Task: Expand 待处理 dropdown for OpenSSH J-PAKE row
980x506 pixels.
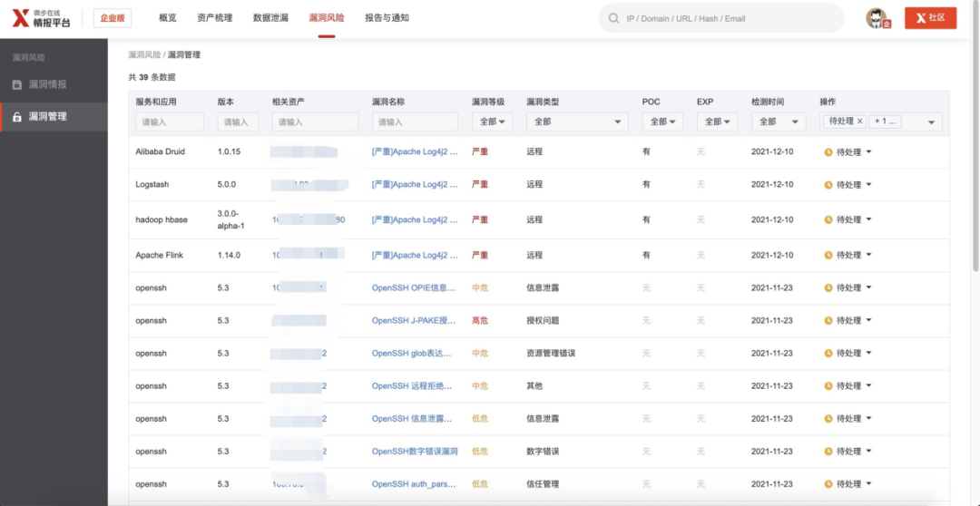Action: click(x=868, y=320)
